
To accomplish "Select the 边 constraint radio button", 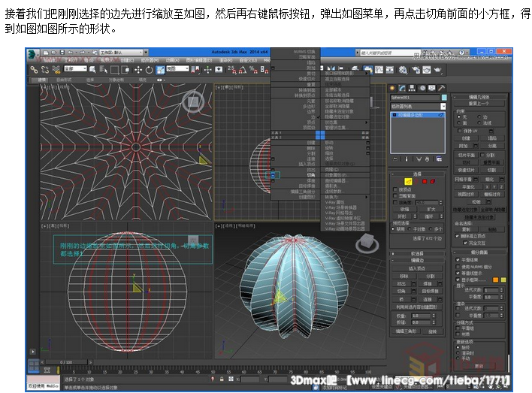I will (x=479, y=116).
